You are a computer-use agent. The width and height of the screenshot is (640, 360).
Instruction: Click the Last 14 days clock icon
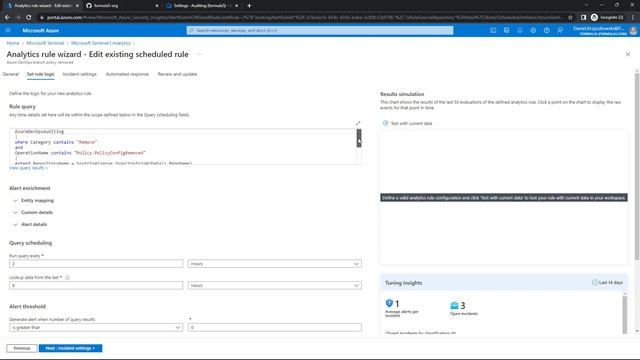[595, 282]
